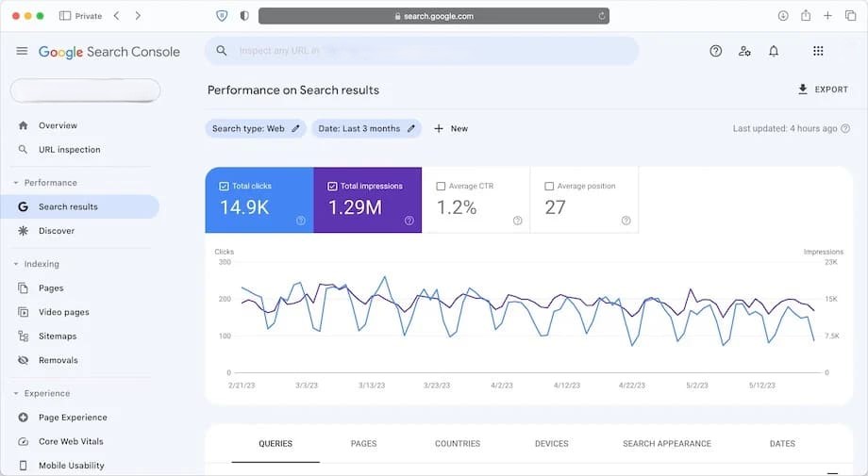Open a new Safari tab
Image resolution: width=868 pixels, height=476 pixels.
point(827,16)
